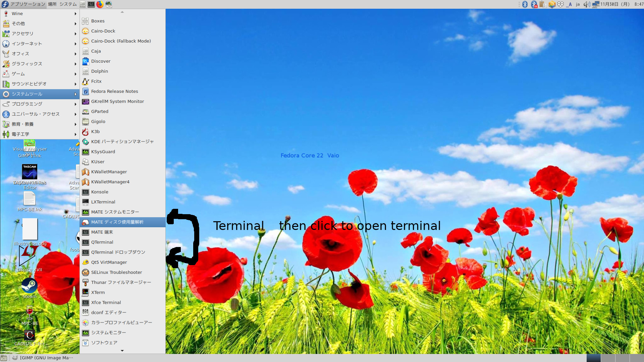Click the volume speaker tray icon
This screenshot has width=644, height=362.
click(x=586, y=4)
